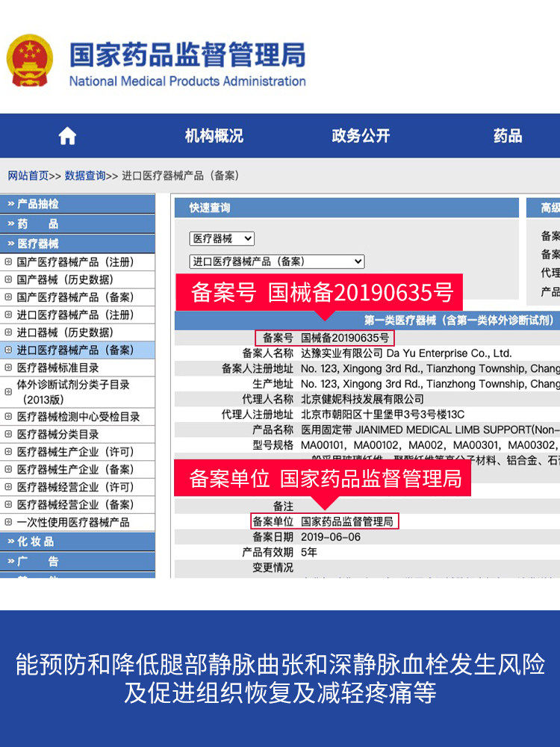Open the 机构概况 navigation menu
560x747 pixels.
(214, 136)
